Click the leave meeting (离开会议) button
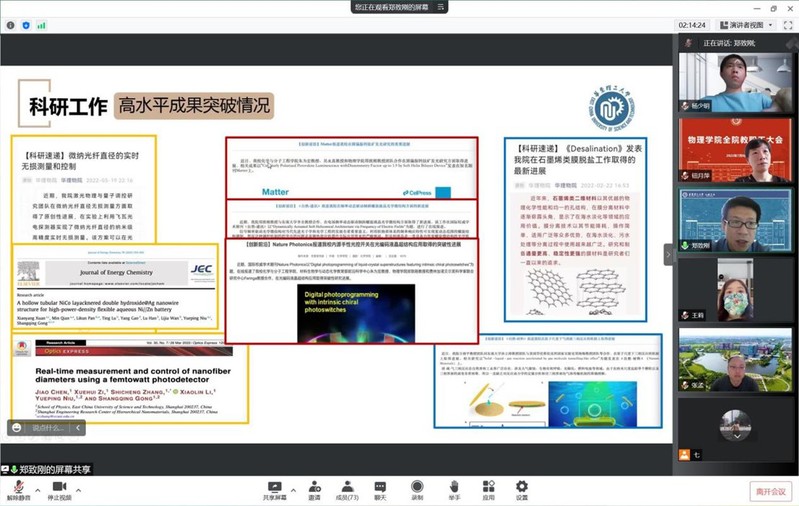 [771, 491]
